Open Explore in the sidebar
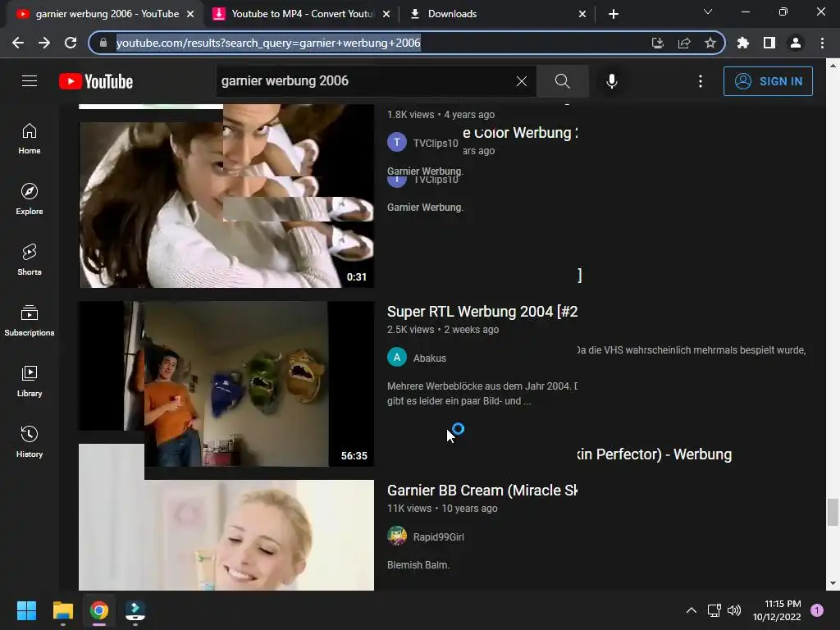The height and width of the screenshot is (630, 840). tap(30, 199)
